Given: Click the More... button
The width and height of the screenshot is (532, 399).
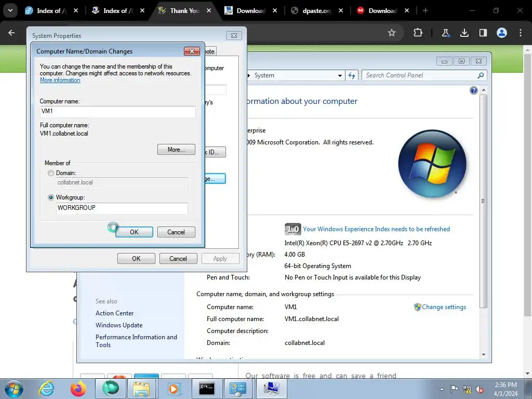Looking at the screenshot, I should click(176, 150).
